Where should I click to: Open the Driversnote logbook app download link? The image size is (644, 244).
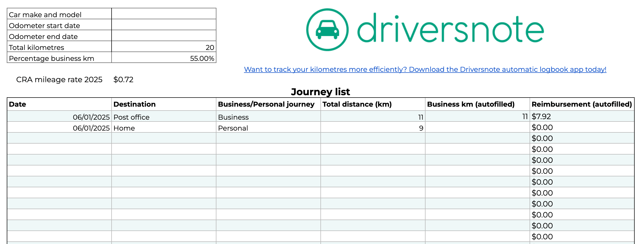pyautogui.click(x=425, y=69)
